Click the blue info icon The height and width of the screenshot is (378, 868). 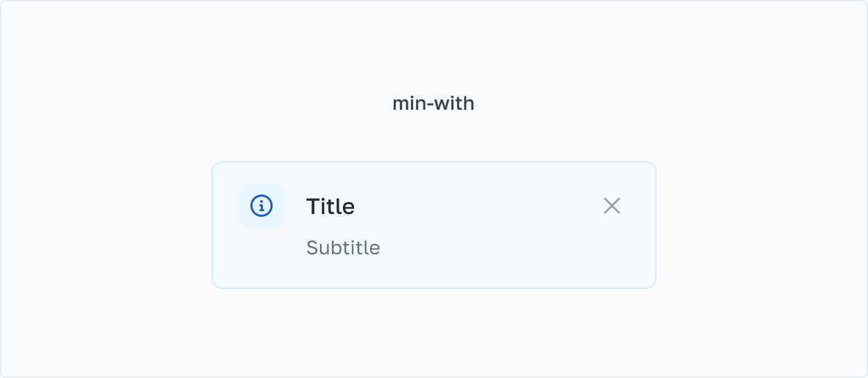262,206
